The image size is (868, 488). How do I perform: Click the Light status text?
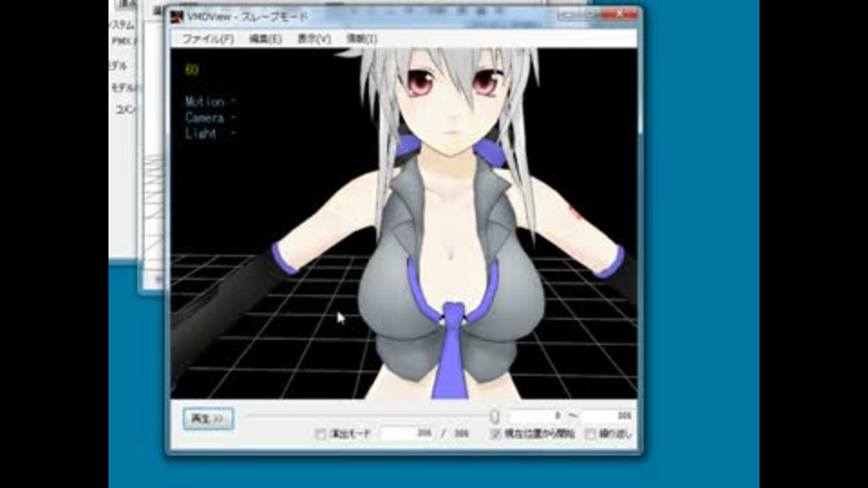coord(211,134)
